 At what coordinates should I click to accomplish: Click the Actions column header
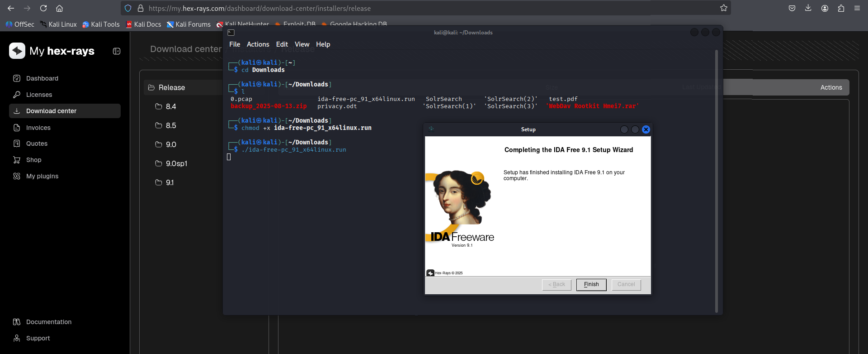831,87
